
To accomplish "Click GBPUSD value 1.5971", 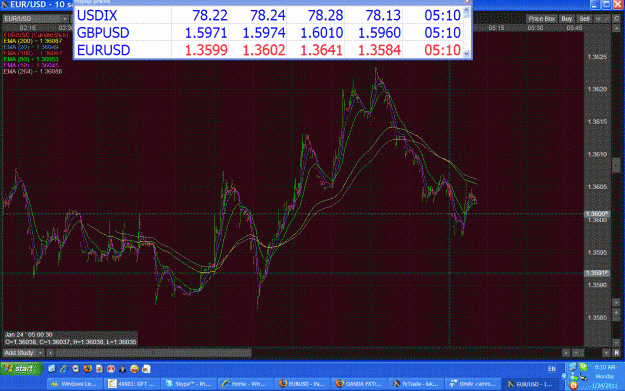I will click(206, 33).
